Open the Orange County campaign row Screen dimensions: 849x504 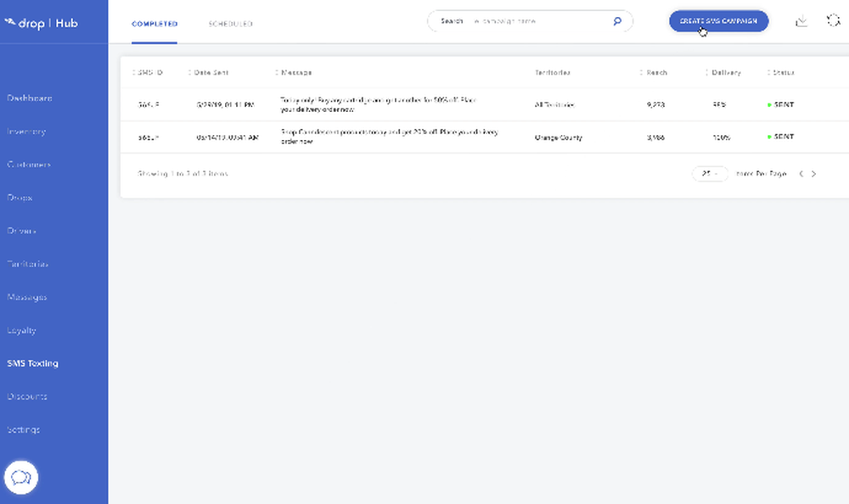391,137
